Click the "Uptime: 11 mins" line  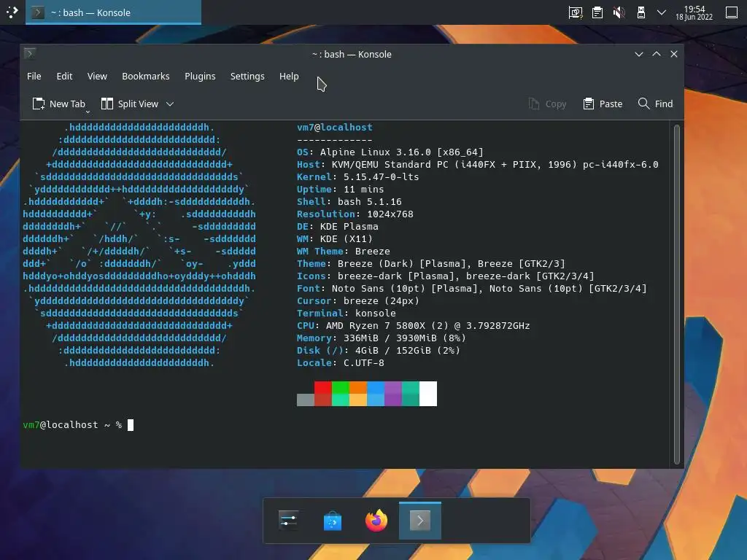pyautogui.click(x=340, y=189)
